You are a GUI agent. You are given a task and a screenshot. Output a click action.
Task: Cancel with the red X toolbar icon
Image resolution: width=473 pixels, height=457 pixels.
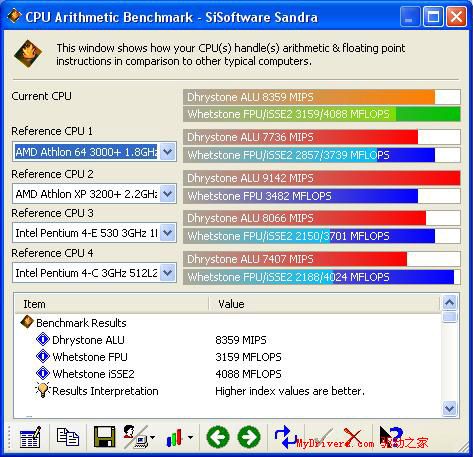tap(353, 437)
